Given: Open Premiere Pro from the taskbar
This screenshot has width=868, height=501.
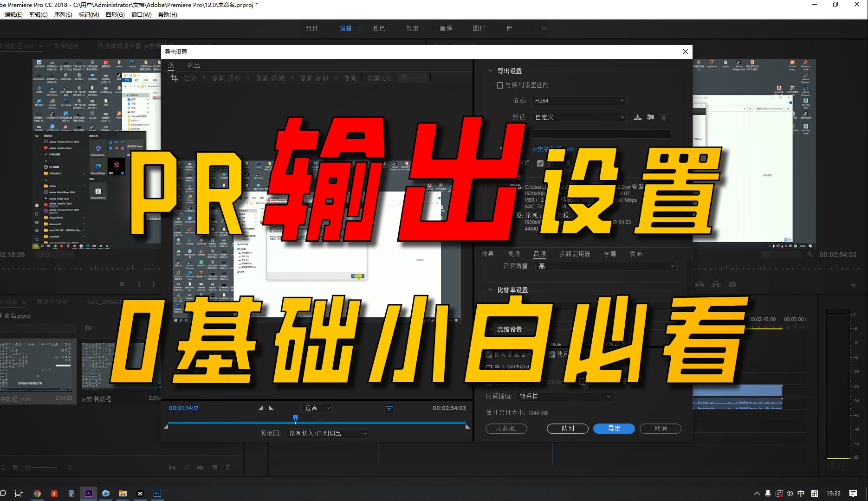Looking at the screenshot, I should click(88, 493).
